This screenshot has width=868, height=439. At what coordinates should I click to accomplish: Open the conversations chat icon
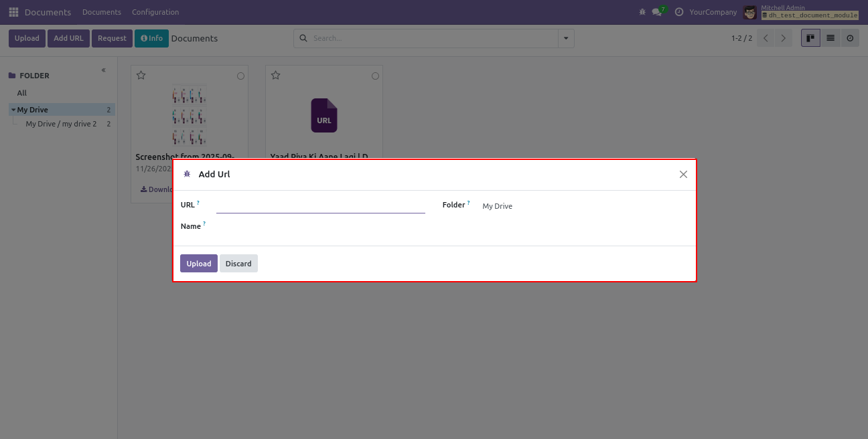click(657, 12)
